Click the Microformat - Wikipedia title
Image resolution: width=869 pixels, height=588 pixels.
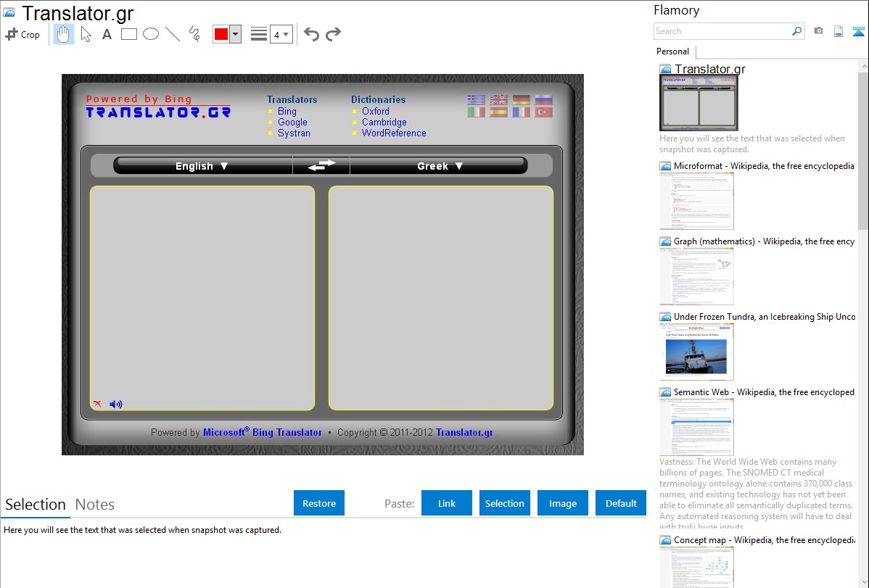tap(764, 166)
